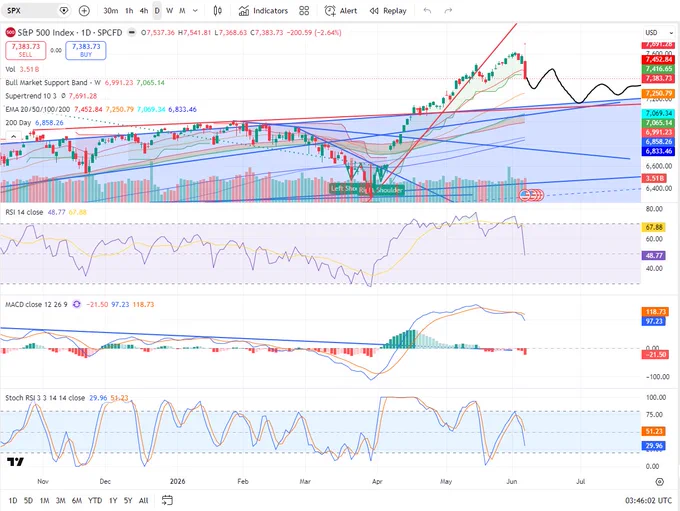Select the Vol indicator legend
The image size is (680, 511).
[x=22, y=69]
